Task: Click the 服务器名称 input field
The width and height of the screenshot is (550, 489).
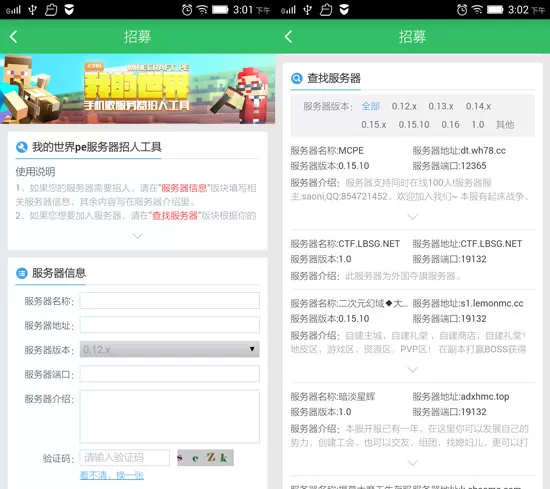Action: 170,301
